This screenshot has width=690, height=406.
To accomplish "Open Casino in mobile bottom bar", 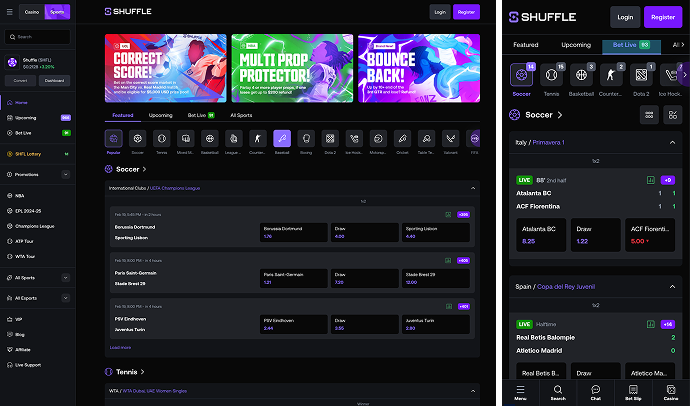I will tap(671, 393).
